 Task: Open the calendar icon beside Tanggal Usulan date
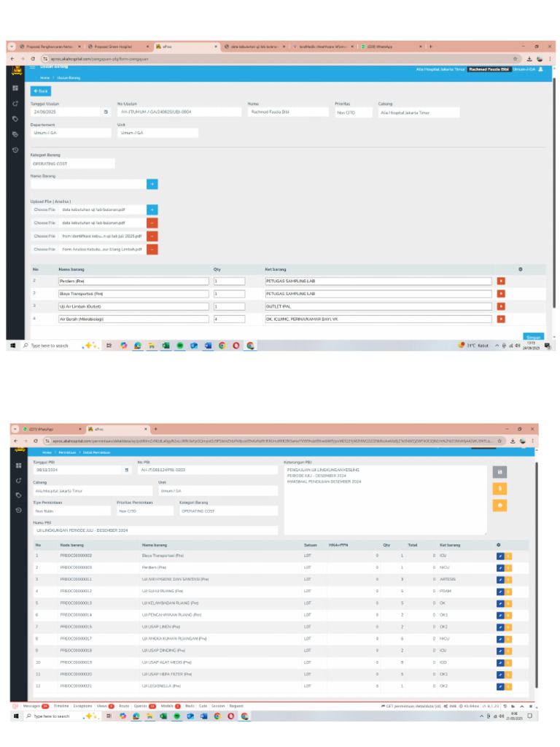(106, 112)
